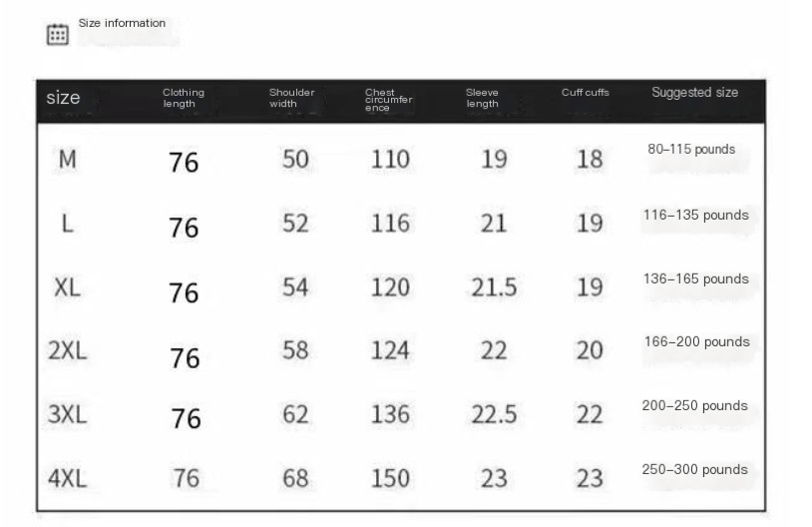
Task: Select the XL size row label
Action: 67,287
